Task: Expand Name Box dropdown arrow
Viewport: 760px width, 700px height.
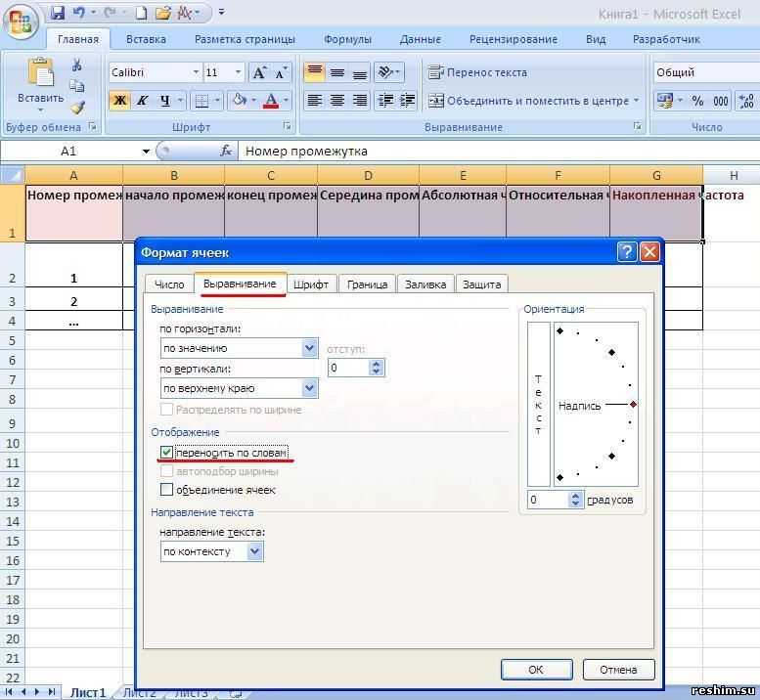Action: [x=146, y=152]
